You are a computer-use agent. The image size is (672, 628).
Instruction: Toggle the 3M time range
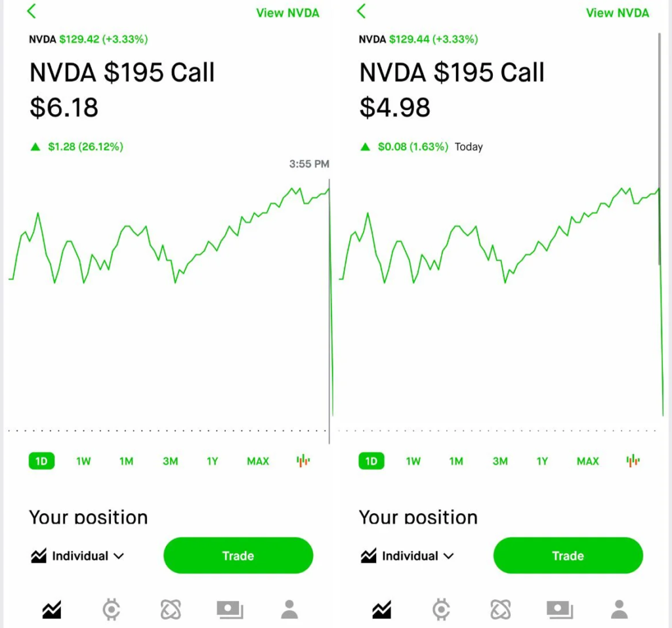coord(170,461)
